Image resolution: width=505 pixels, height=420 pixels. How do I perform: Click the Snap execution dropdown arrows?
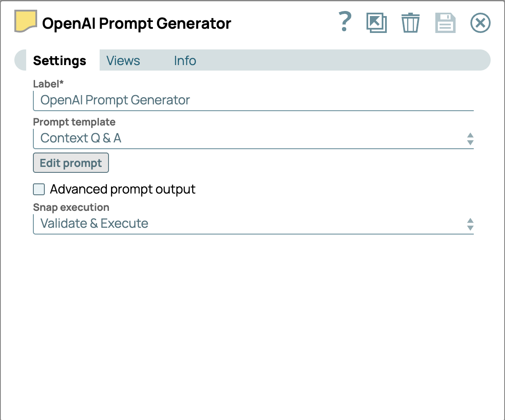(x=470, y=224)
